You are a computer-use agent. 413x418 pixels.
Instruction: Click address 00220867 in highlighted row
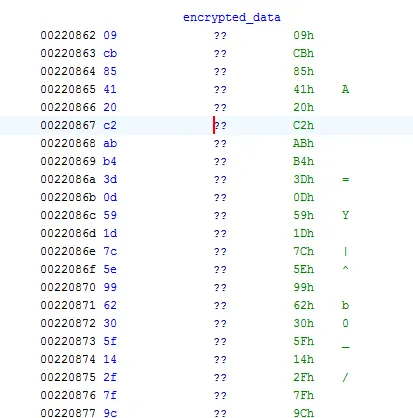(x=68, y=125)
